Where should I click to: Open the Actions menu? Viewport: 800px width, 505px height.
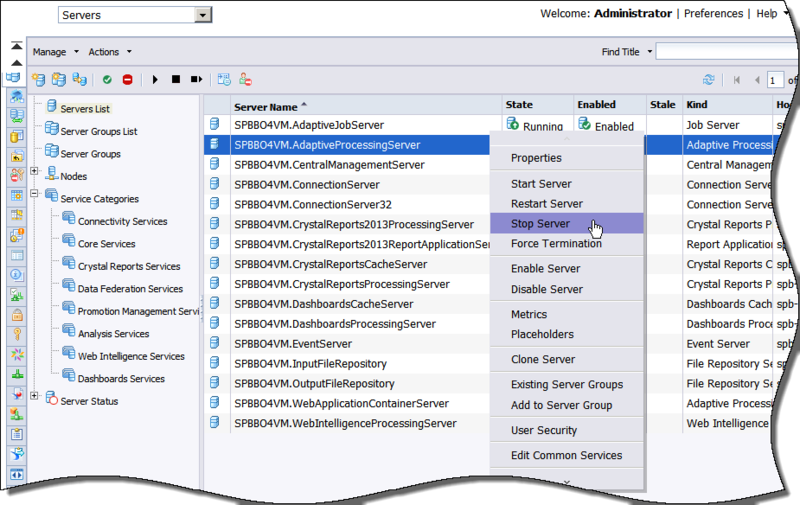(110, 52)
